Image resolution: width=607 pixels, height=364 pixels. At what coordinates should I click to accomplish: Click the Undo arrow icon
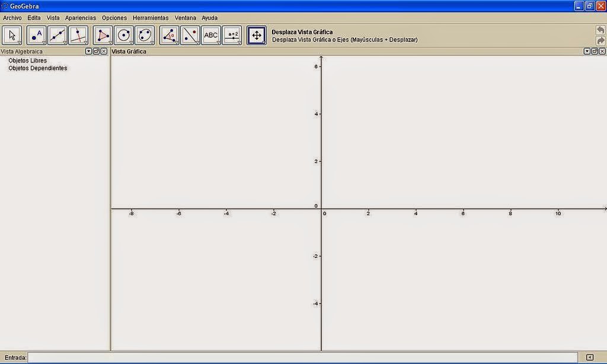point(600,30)
